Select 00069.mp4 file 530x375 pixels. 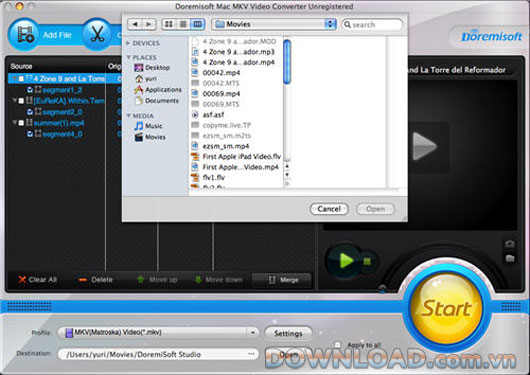[x=236, y=94]
